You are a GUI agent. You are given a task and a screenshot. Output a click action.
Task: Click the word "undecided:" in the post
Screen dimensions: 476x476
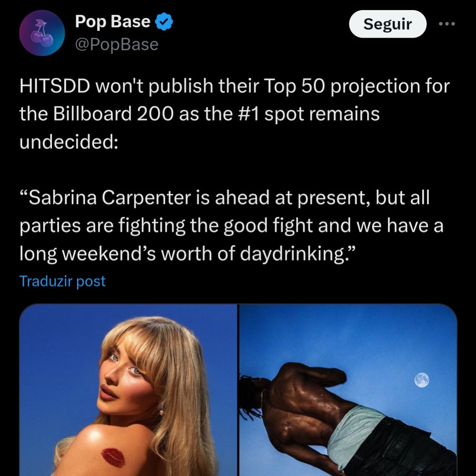(69, 142)
